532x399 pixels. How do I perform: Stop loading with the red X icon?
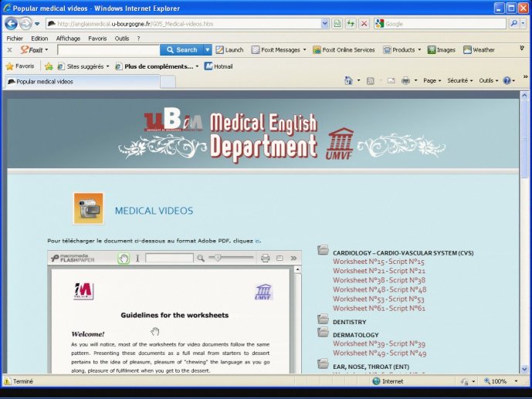[x=364, y=24]
